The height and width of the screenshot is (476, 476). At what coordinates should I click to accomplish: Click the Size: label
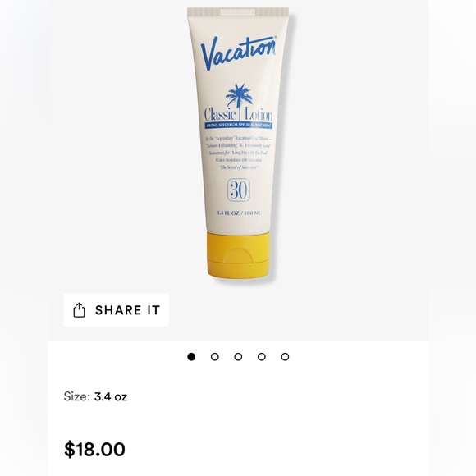click(x=77, y=396)
